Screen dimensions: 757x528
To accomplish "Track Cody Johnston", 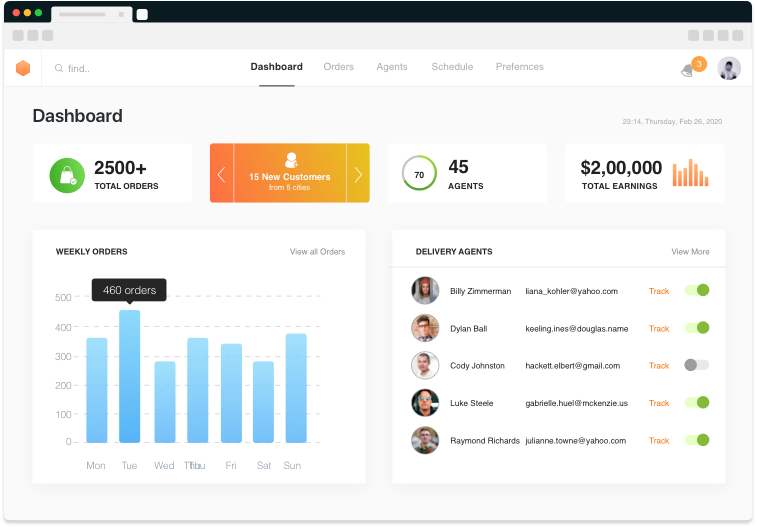I will [659, 366].
